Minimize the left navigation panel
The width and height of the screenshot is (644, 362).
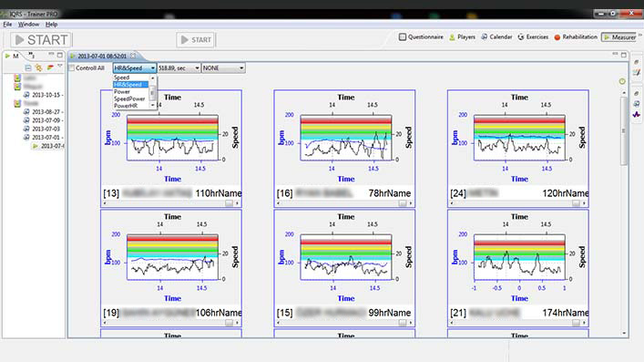coord(51,54)
